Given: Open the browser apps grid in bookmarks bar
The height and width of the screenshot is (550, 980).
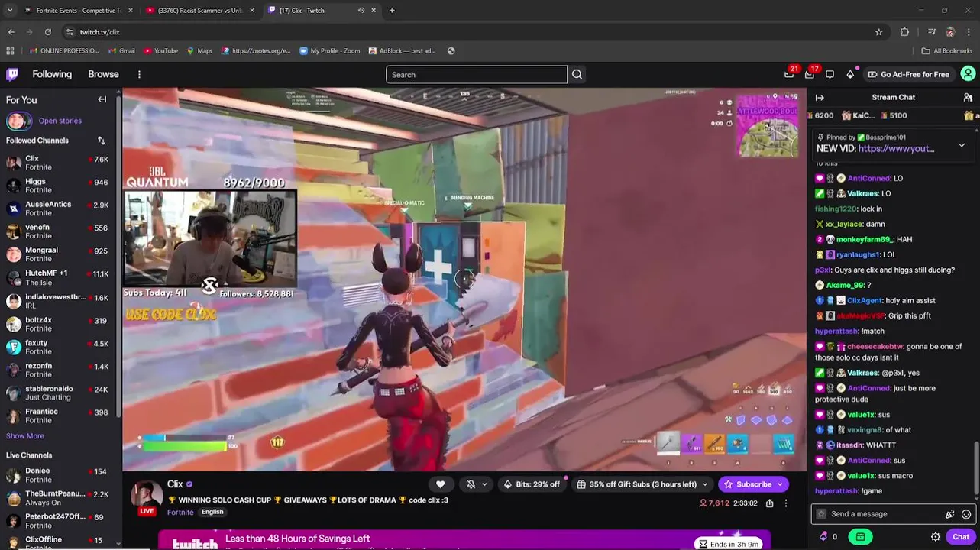Looking at the screenshot, I should coord(10,51).
